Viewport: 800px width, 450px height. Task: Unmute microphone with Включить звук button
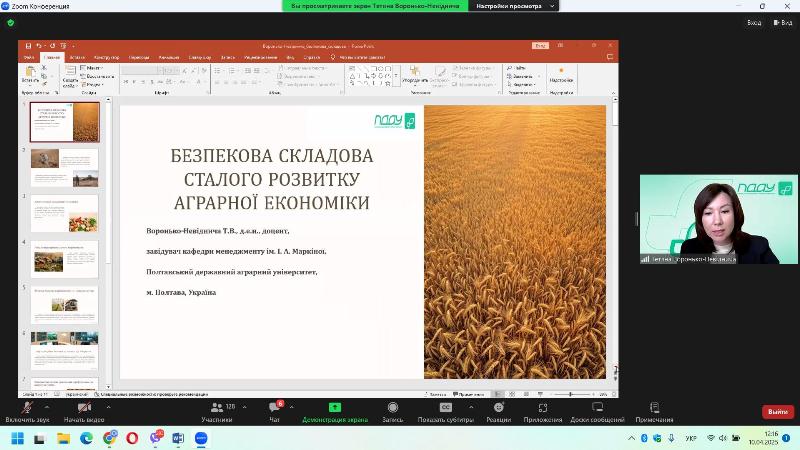pyautogui.click(x=27, y=408)
